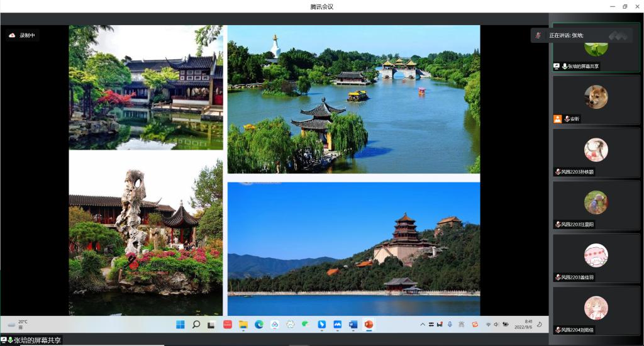Click the screen share icon on 张培's tile
The height and width of the screenshot is (346, 644).
pos(557,66)
